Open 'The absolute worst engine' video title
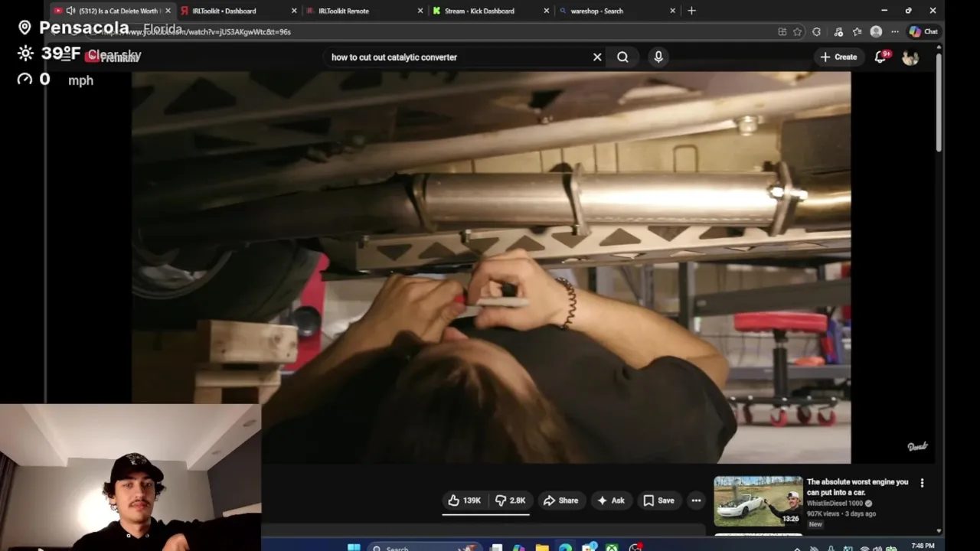 tap(857, 487)
